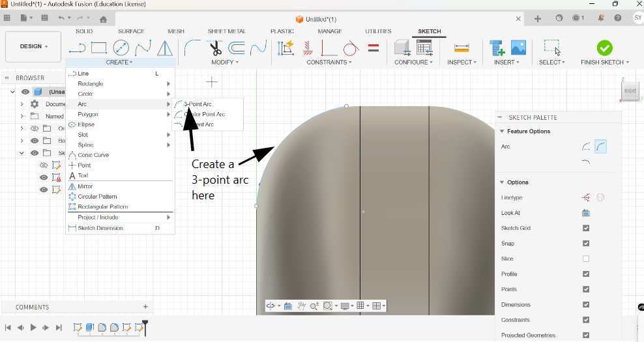Screen dimensions: 644x342
Task: Open the Look At option icon
Action: [585, 213]
